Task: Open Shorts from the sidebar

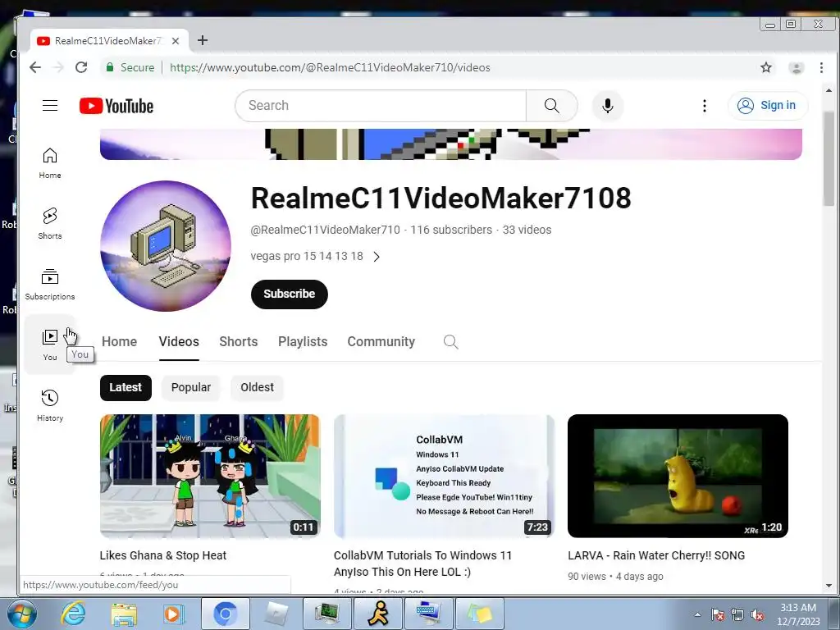Action: pyautogui.click(x=50, y=224)
